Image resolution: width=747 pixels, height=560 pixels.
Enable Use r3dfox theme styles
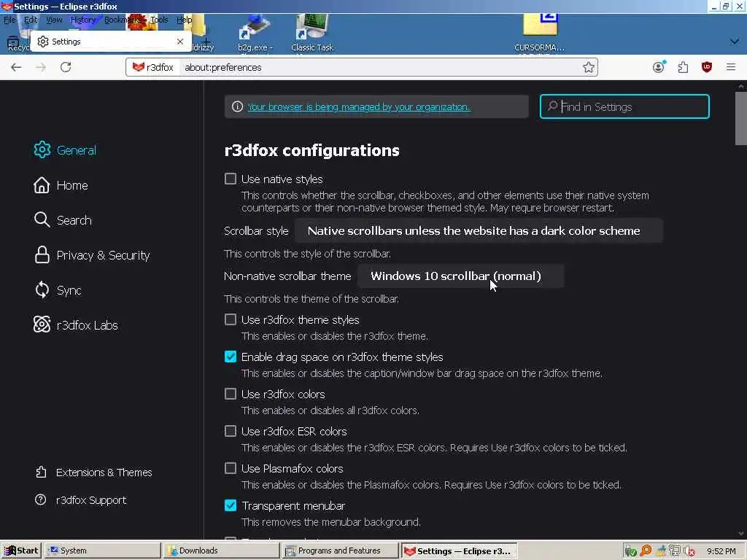(231, 319)
